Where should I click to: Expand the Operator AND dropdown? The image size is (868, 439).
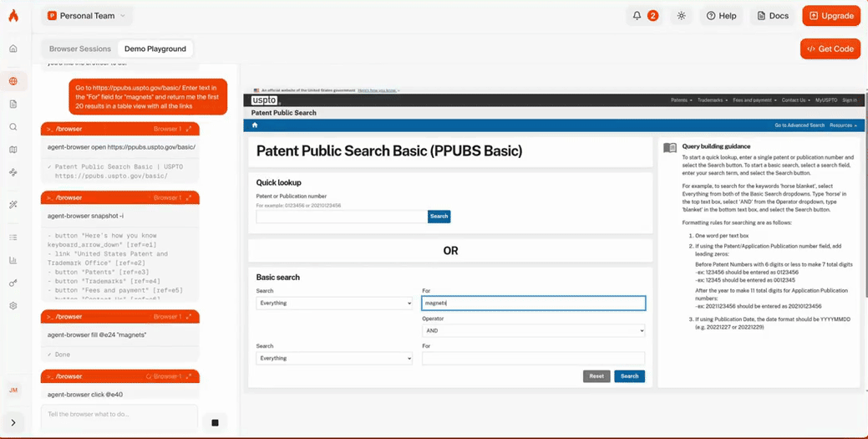click(x=533, y=330)
